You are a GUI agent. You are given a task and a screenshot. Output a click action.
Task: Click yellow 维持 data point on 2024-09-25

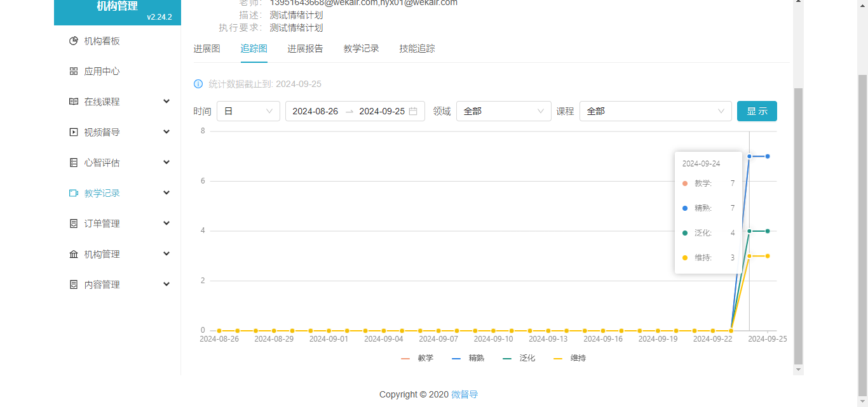768,256
